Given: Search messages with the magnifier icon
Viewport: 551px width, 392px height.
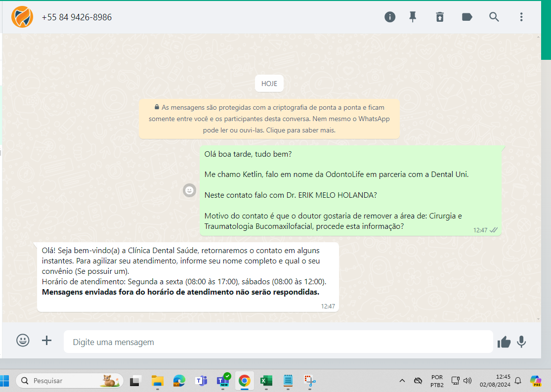Looking at the screenshot, I should pyautogui.click(x=494, y=17).
